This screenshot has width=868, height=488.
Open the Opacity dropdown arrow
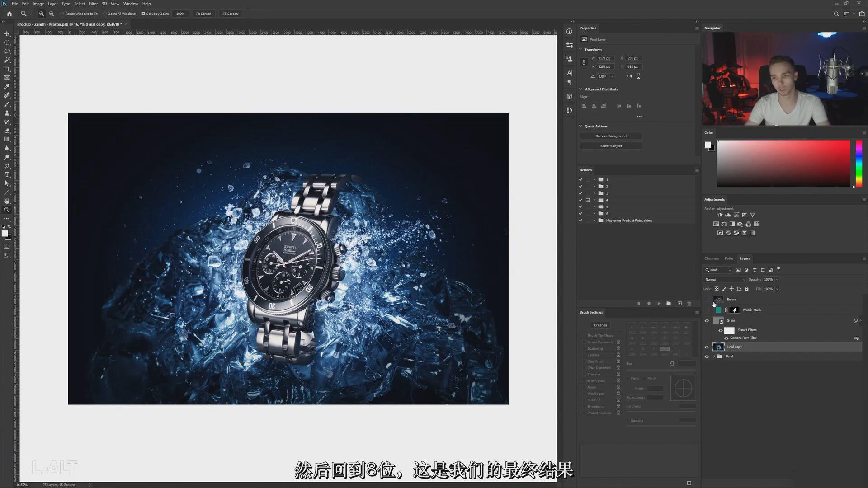point(777,279)
